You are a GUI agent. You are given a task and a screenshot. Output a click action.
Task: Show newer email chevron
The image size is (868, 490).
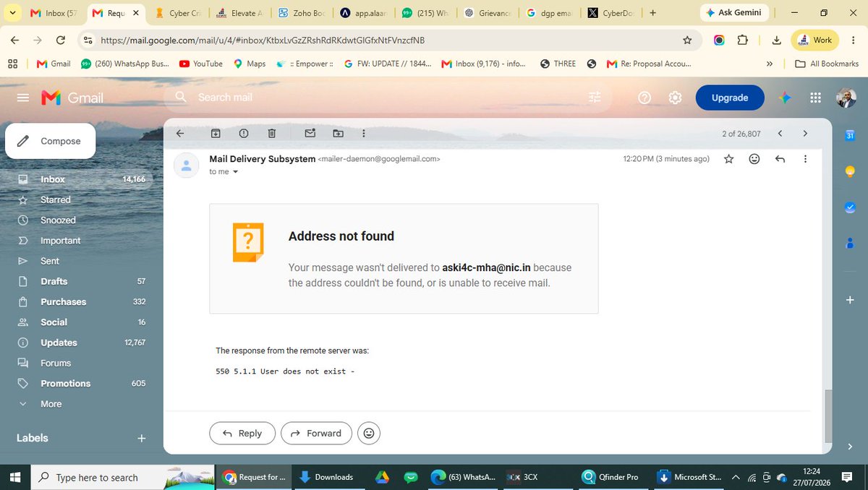point(780,134)
